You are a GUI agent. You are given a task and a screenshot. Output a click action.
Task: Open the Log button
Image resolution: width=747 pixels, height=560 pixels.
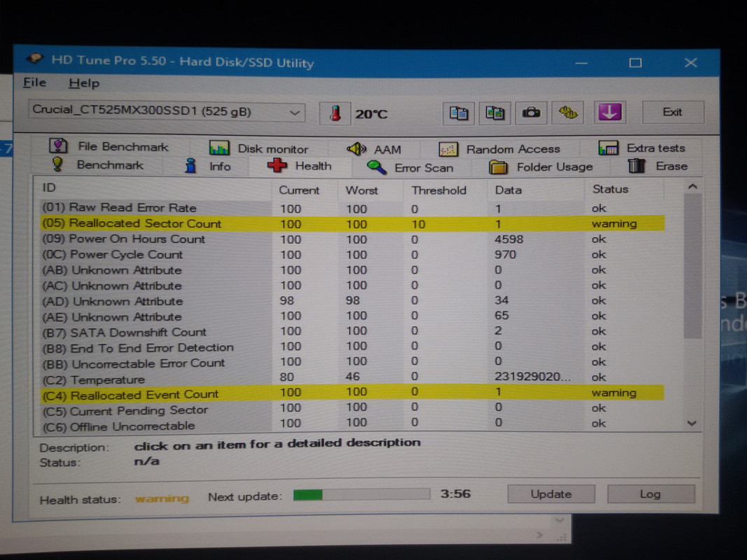650,493
